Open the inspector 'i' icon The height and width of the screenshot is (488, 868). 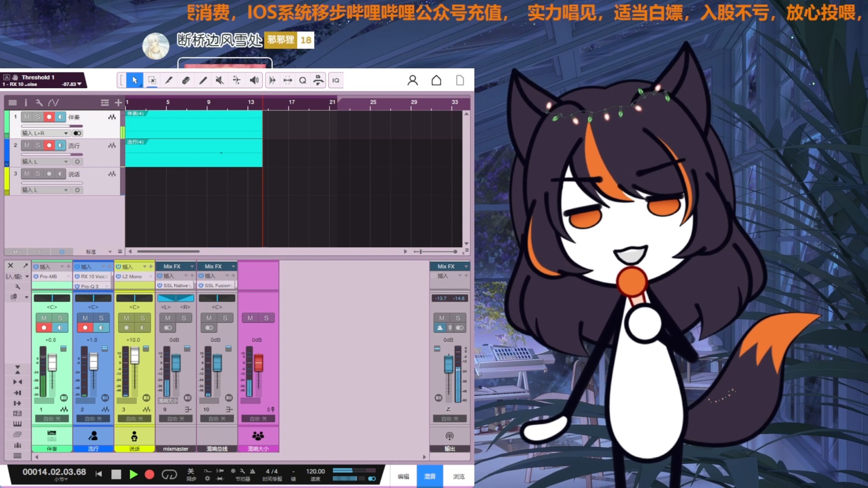pyautogui.click(x=26, y=103)
